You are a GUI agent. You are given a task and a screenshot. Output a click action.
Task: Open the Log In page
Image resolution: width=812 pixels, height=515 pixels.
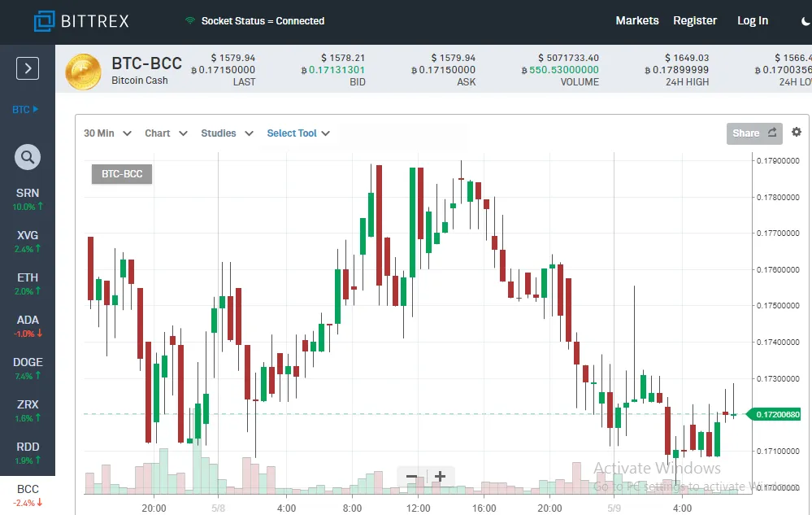753,20
